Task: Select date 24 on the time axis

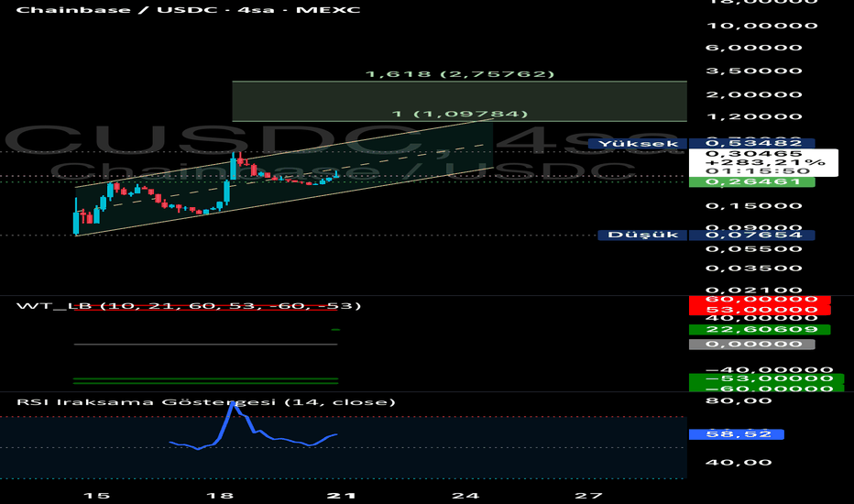Action: [465, 496]
